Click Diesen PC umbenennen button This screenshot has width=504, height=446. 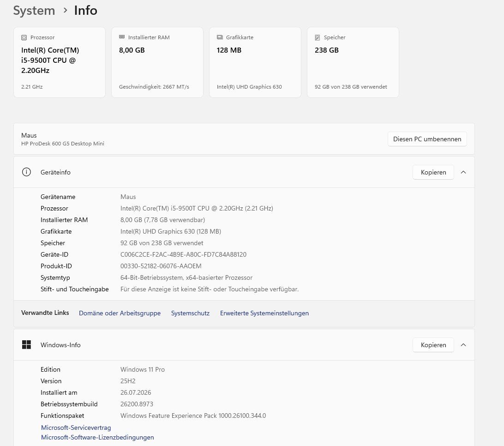[427, 139]
